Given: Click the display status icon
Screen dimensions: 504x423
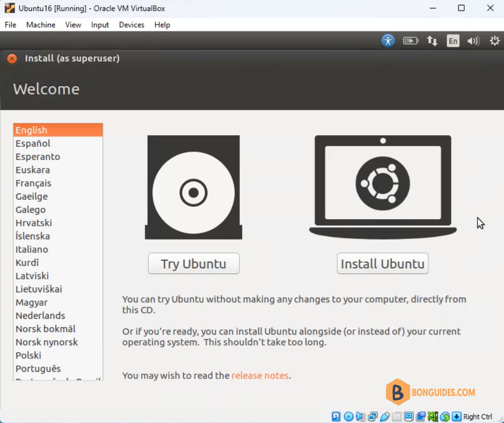Looking at the screenshot, I should click(408, 416).
